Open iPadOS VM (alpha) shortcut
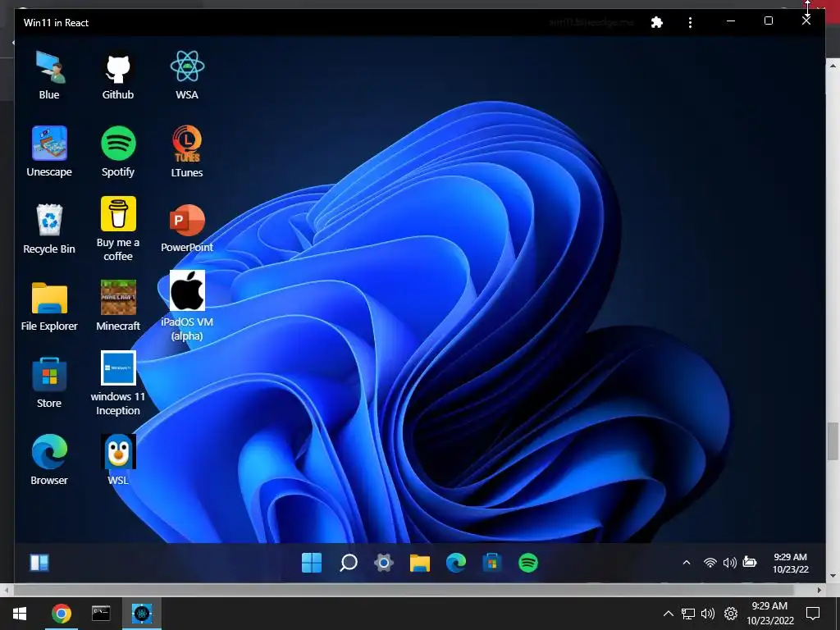 coord(187,306)
